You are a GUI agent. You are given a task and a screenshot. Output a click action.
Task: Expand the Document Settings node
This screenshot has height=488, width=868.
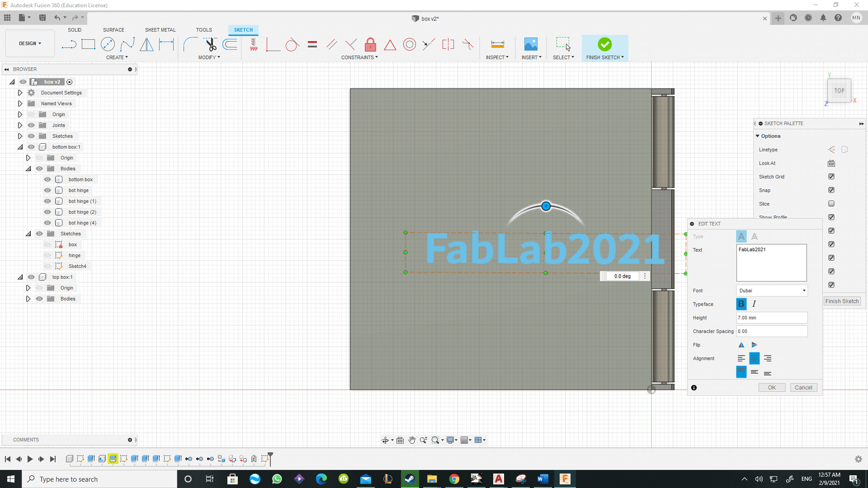pyautogui.click(x=20, y=93)
